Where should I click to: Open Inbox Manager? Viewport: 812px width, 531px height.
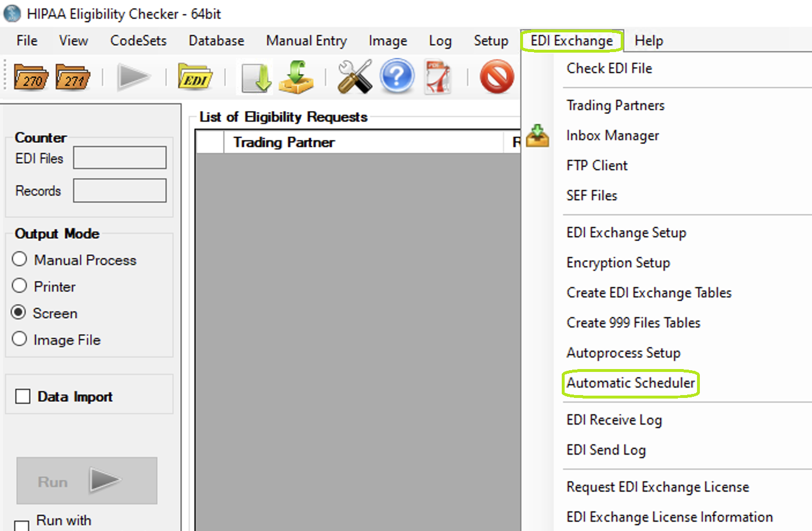click(613, 135)
